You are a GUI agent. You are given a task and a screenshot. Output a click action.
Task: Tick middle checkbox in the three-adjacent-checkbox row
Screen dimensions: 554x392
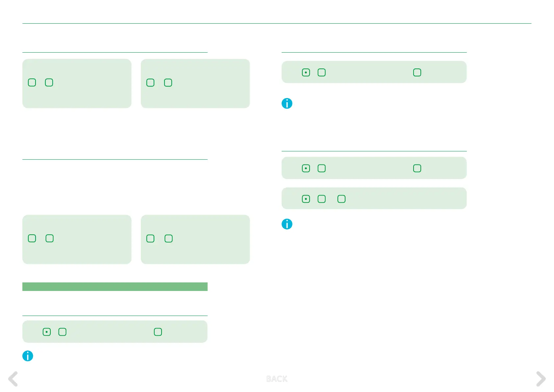point(321,199)
